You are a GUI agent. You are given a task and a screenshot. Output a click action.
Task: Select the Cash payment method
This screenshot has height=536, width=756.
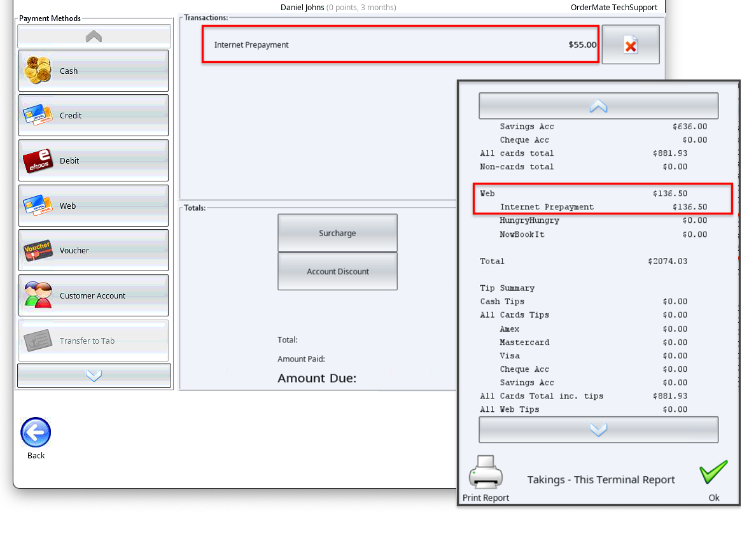[94, 71]
